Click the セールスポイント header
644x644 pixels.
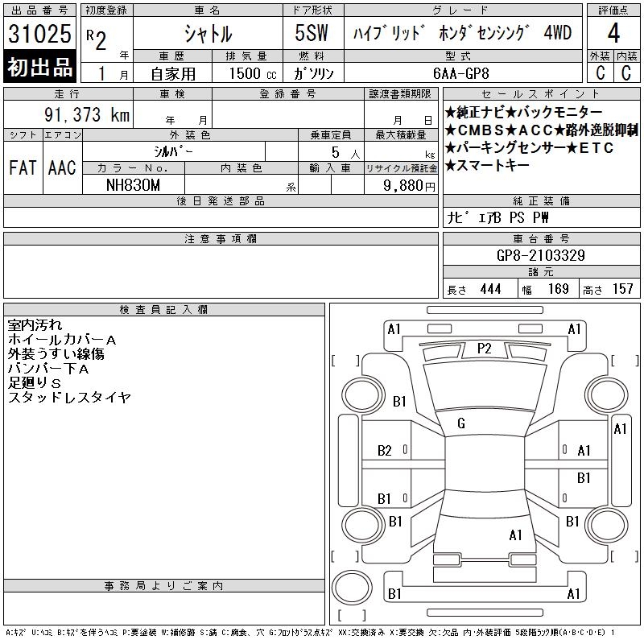click(541, 94)
